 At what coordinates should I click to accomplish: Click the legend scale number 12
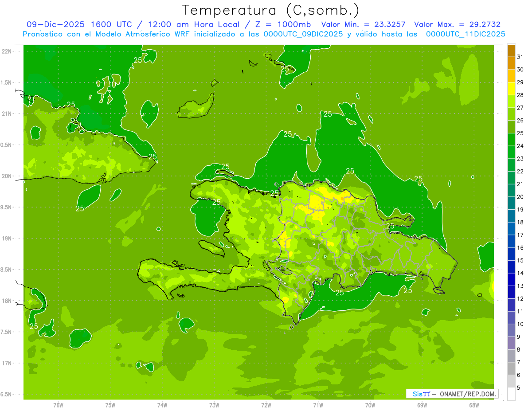click(520, 299)
